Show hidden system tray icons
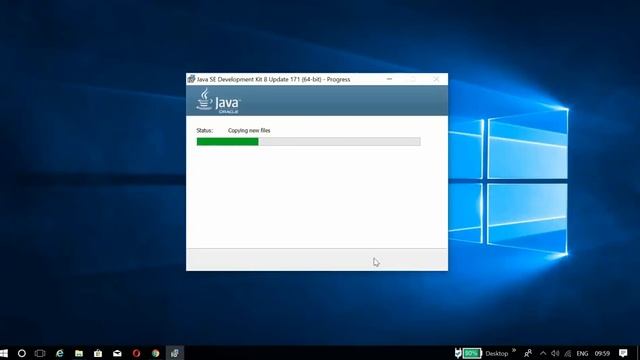The image size is (640, 360). click(543, 353)
